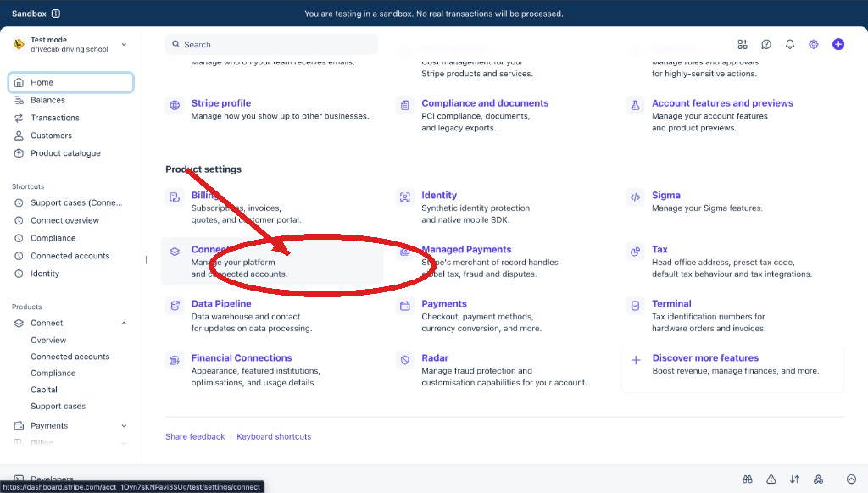Click the up-down arrows icon in bottom bar
The width and height of the screenshot is (868, 493).
[x=795, y=479]
